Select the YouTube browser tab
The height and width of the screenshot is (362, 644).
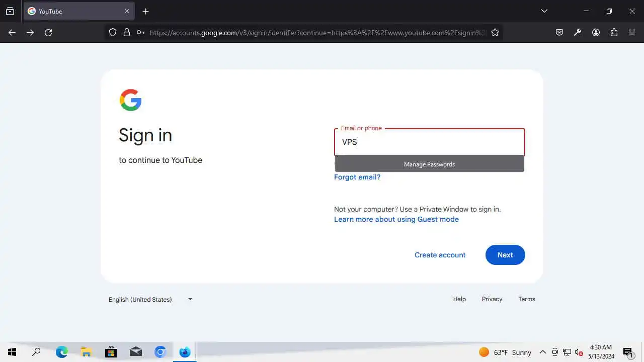tap(78, 11)
